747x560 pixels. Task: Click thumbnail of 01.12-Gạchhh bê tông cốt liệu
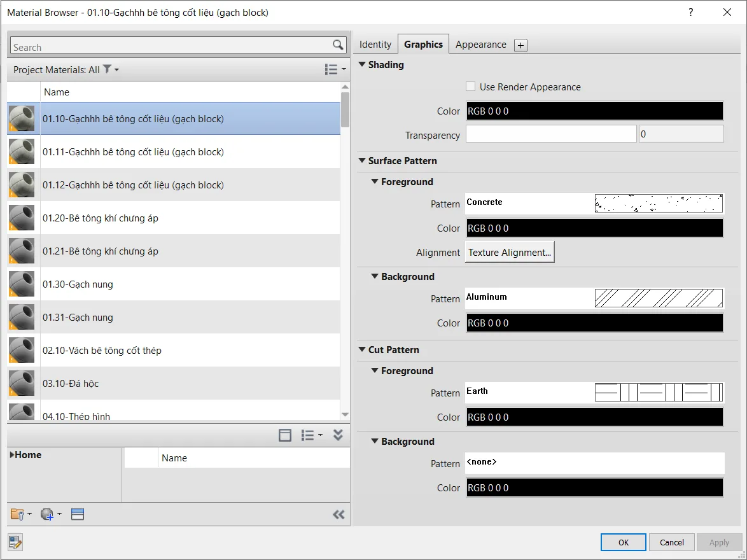22,185
